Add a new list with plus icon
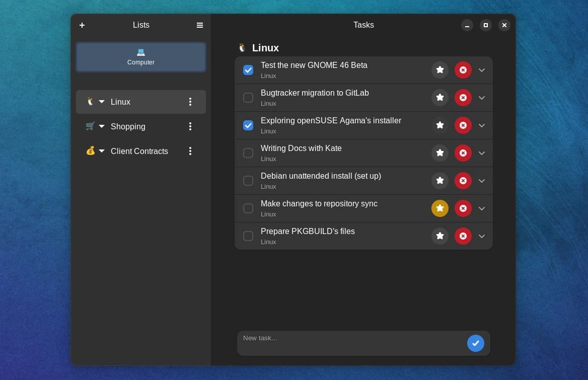Viewport: 588px width, 380px height. click(x=82, y=25)
